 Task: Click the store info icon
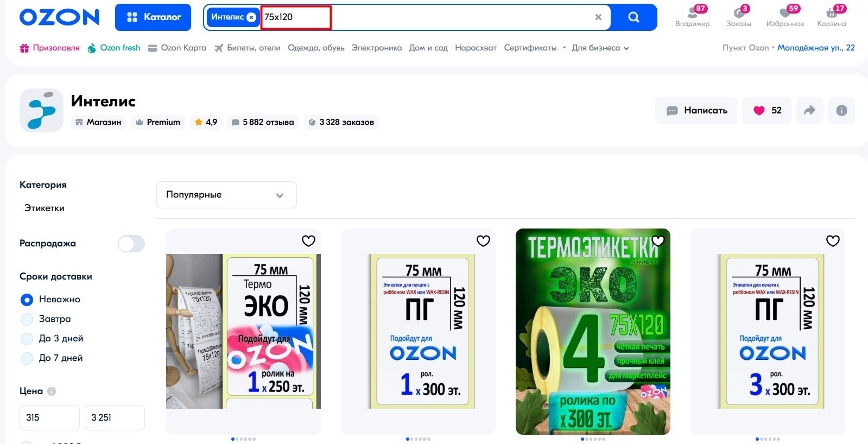tap(841, 111)
